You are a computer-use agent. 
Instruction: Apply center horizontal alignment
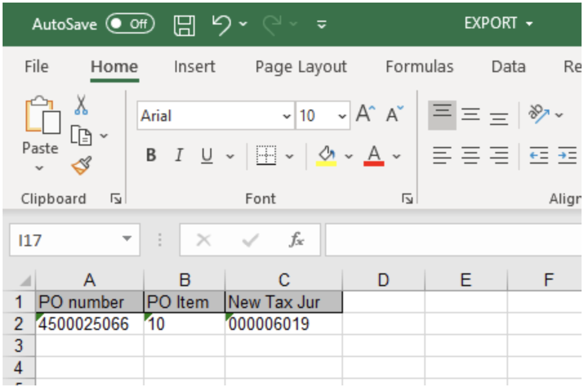click(470, 155)
